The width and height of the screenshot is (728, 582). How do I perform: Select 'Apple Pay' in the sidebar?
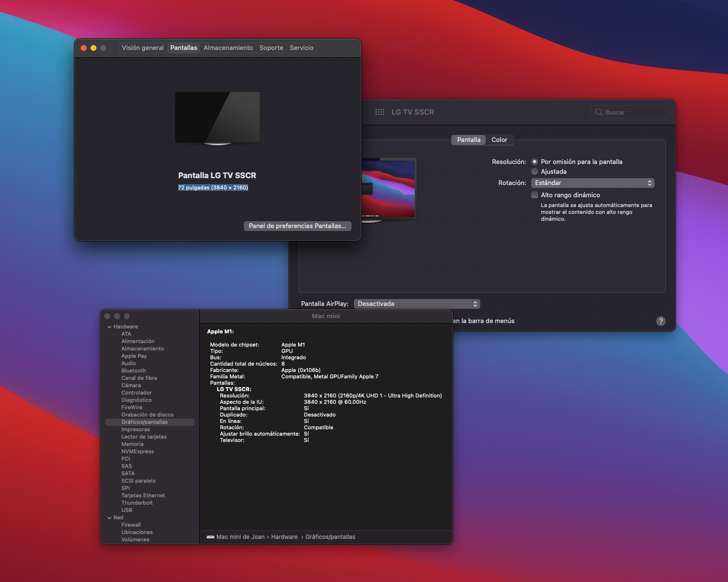click(x=134, y=356)
